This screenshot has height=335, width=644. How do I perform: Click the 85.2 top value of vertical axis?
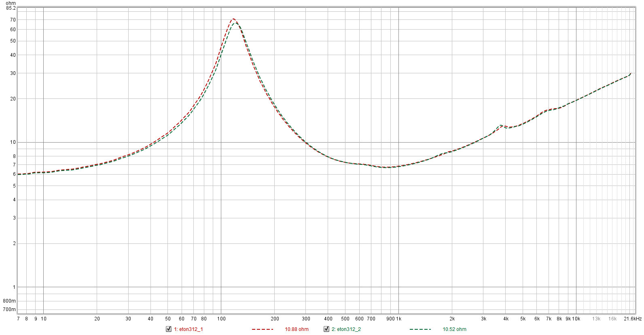[11, 8]
